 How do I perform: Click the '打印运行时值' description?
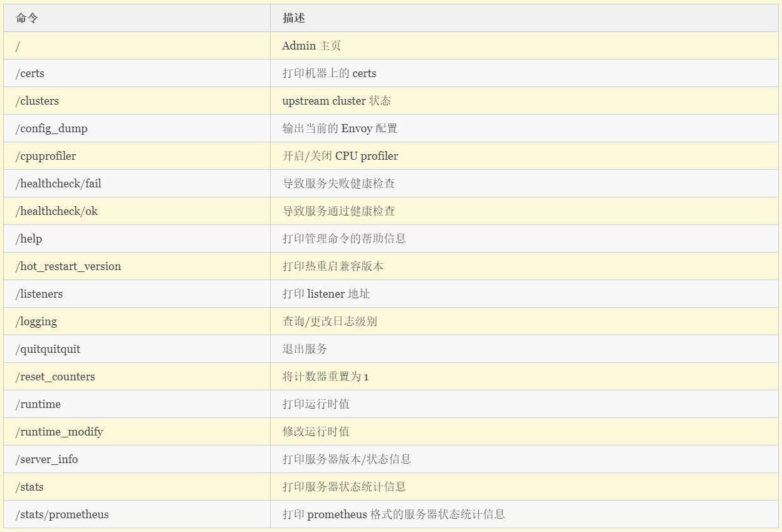316,404
